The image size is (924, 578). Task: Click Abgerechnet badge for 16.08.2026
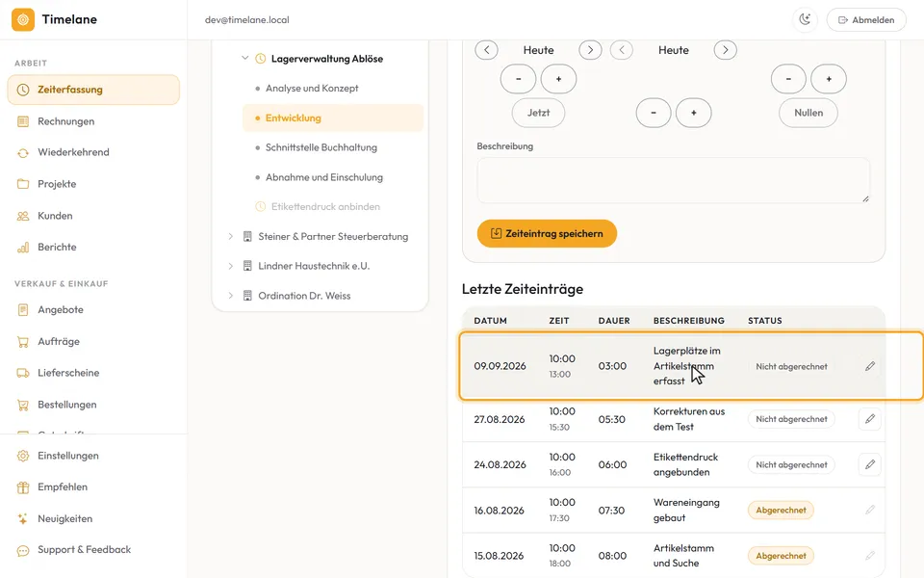point(781,511)
